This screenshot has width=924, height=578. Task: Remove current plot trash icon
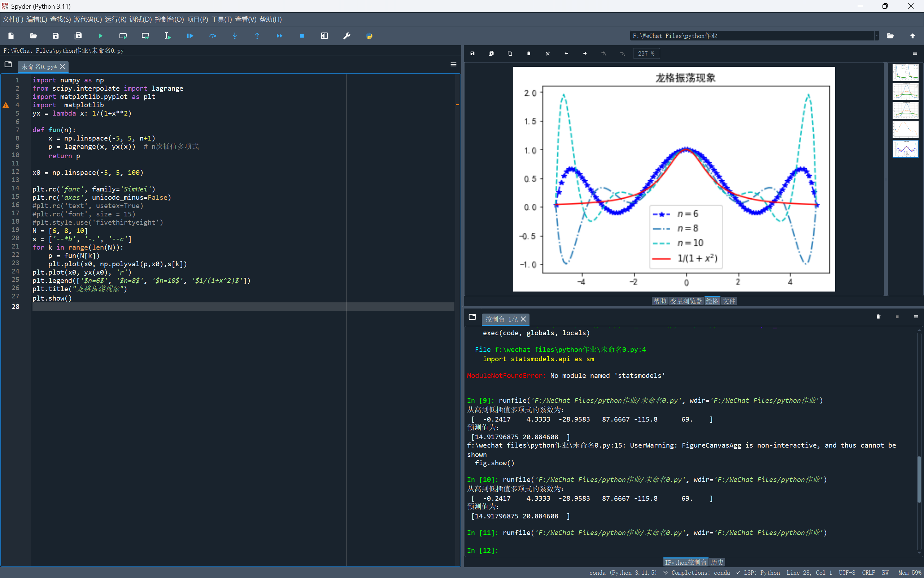tap(529, 53)
